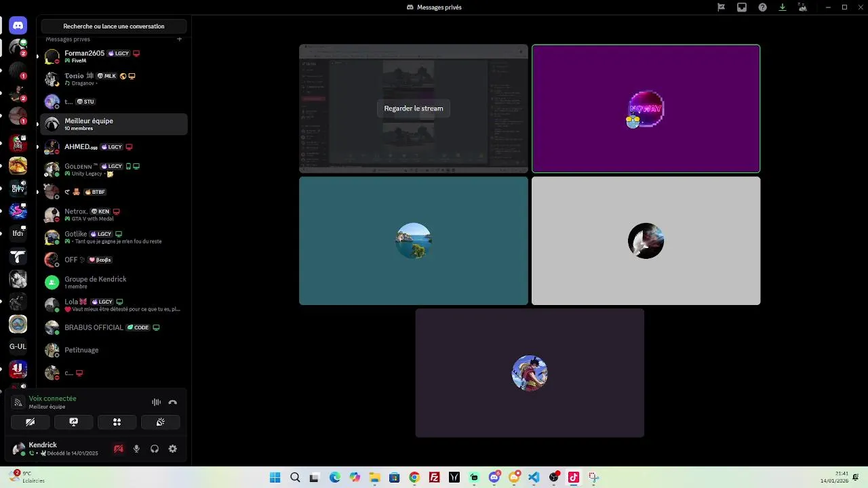Open voice connection details signal icon
This screenshot has width=868, height=488.
pos(18,403)
